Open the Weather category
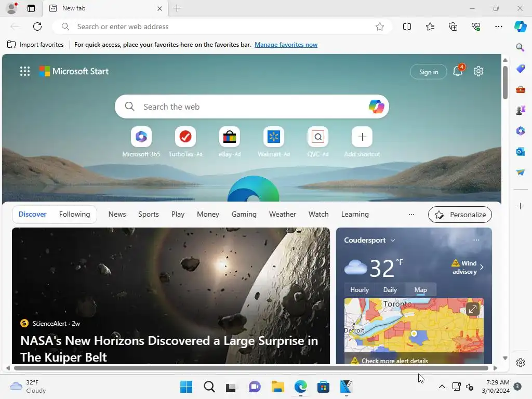The height and width of the screenshot is (399, 532). 282,215
